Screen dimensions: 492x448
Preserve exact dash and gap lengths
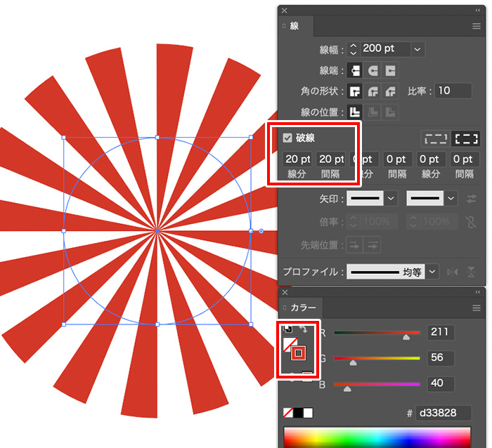436,138
